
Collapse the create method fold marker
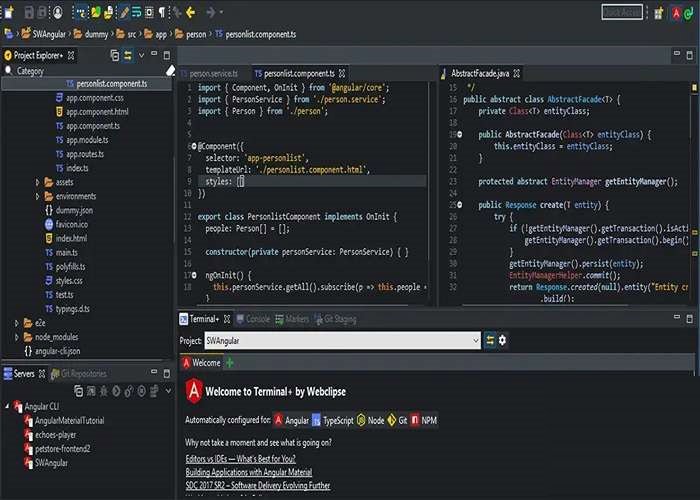459,205
